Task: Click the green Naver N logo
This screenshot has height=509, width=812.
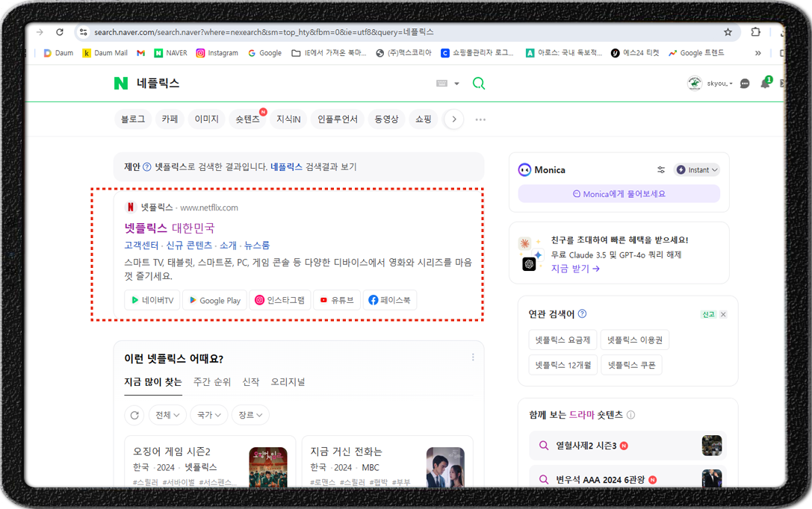Action: click(121, 84)
